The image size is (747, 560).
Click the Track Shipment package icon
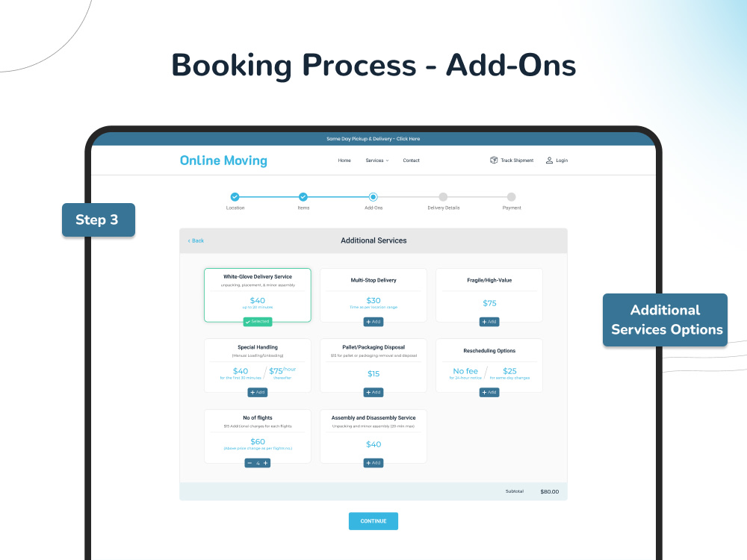tap(494, 160)
